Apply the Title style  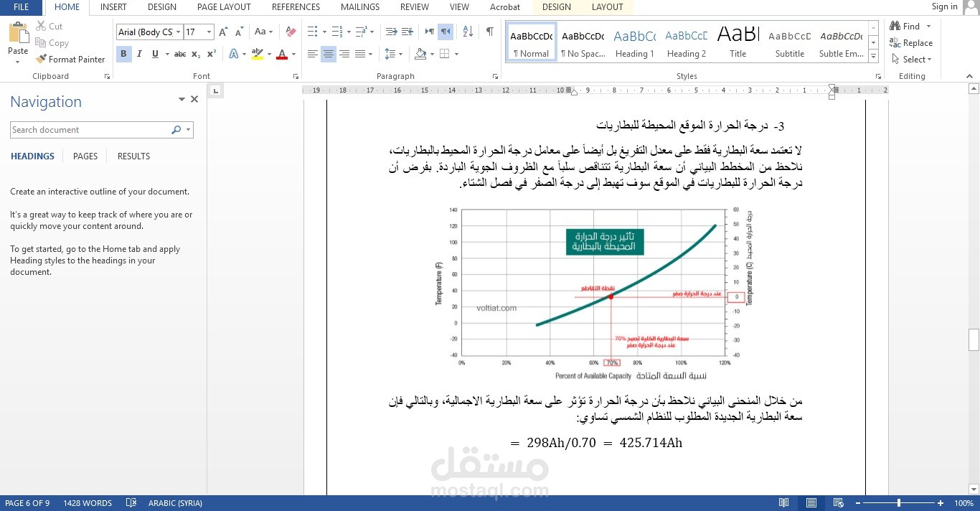(738, 43)
